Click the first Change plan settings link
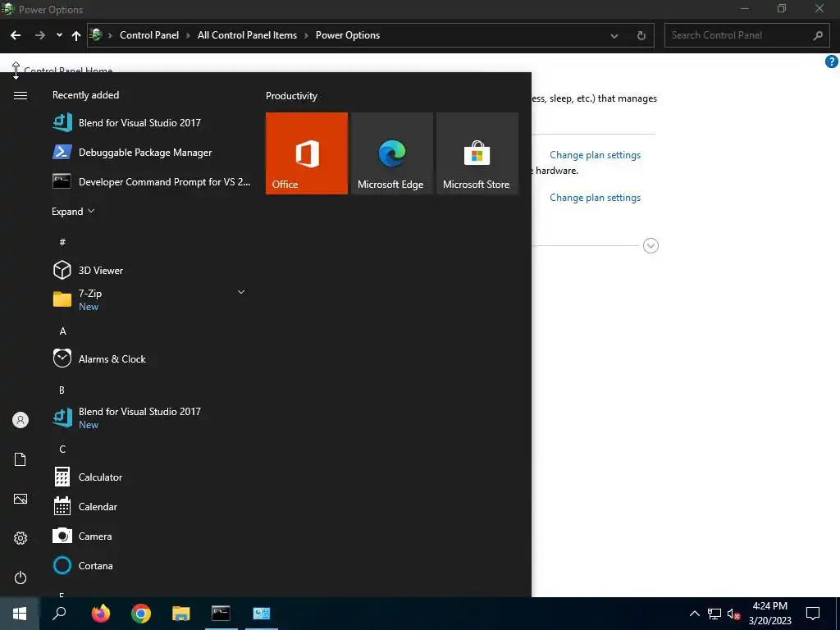The height and width of the screenshot is (630, 840). click(x=596, y=155)
